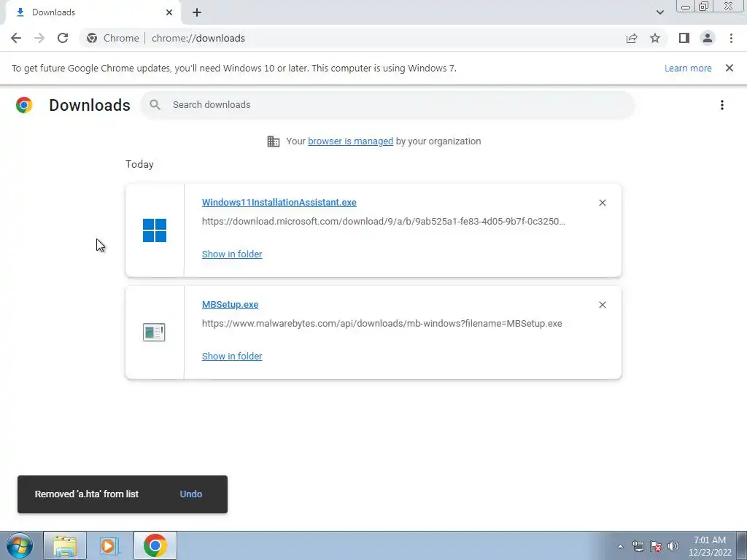747x560 pixels.
Task: Share this page via the share icon
Action: [632, 38]
